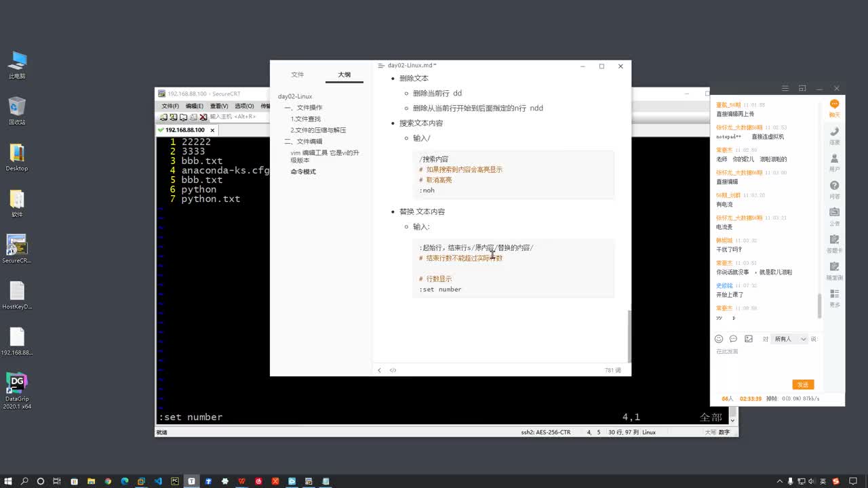Viewport: 868px width, 488px height.
Task: Open the 连麦 phone icon in sidebar
Action: (834, 135)
